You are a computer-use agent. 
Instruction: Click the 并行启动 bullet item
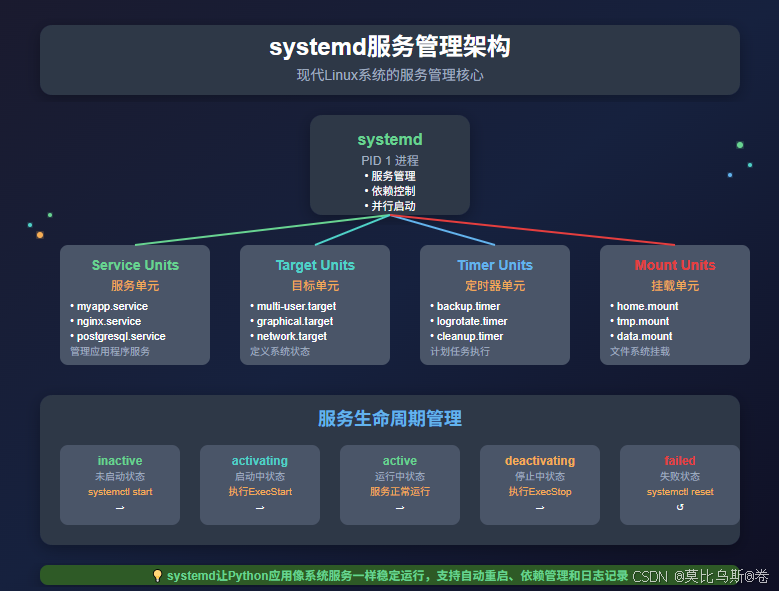click(x=390, y=206)
